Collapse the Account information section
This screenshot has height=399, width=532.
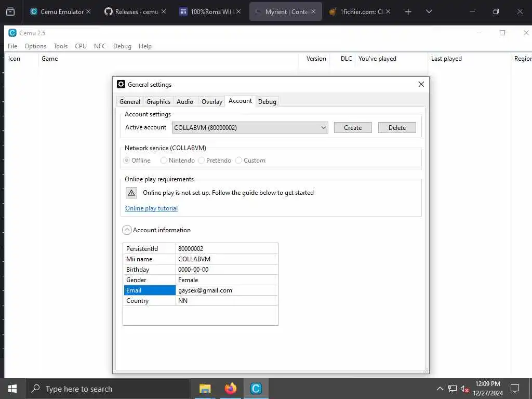tap(127, 230)
